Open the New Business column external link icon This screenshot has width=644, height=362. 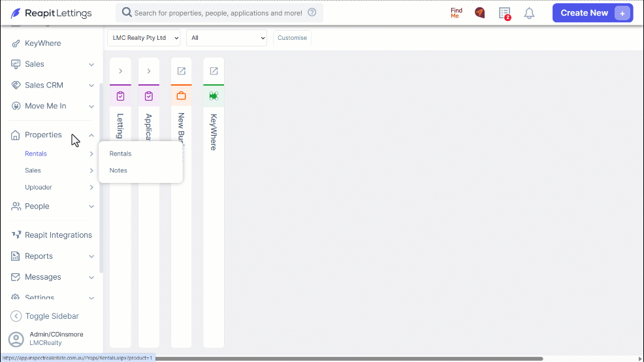[181, 71]
